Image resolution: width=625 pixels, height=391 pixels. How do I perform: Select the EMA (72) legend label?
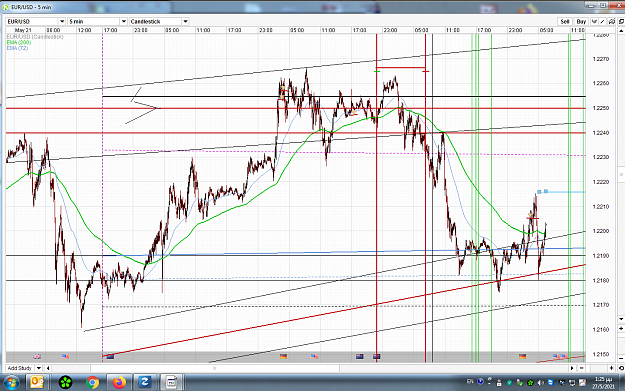click(17, 48)
